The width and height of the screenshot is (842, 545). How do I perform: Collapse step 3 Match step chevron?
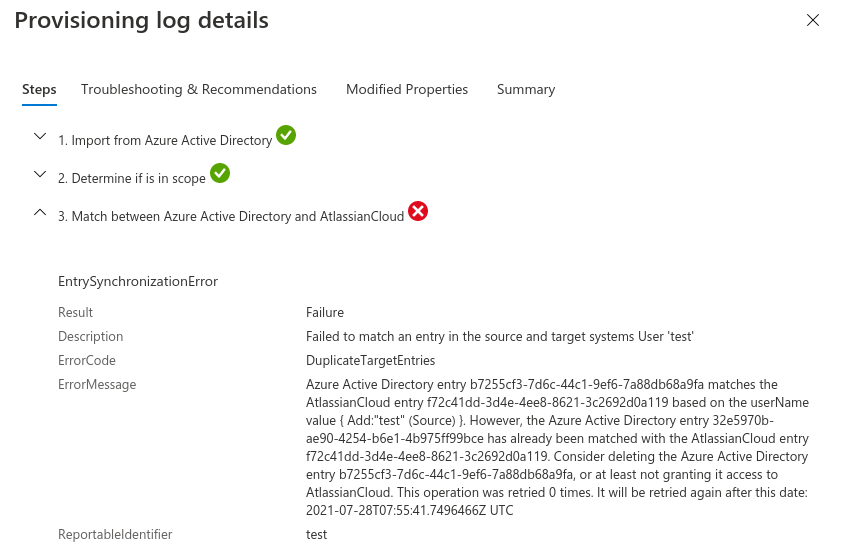40,212
